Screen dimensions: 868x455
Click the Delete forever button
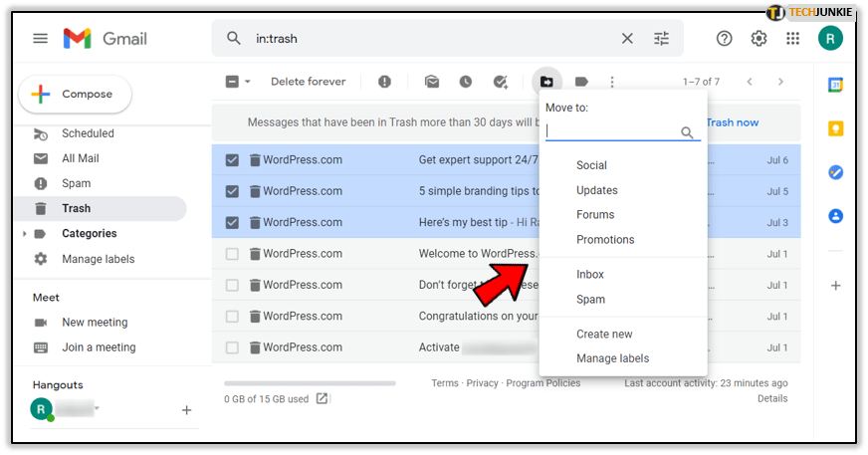coord(309,82)
